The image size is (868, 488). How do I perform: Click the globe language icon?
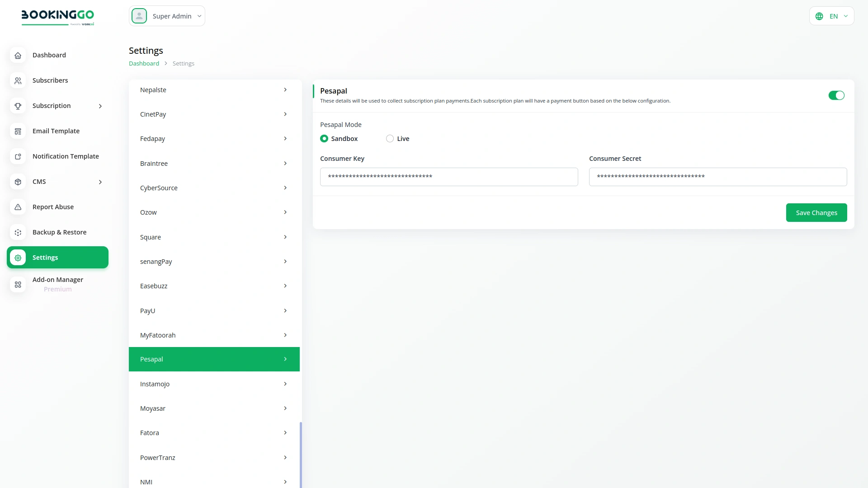click(820, 16)
